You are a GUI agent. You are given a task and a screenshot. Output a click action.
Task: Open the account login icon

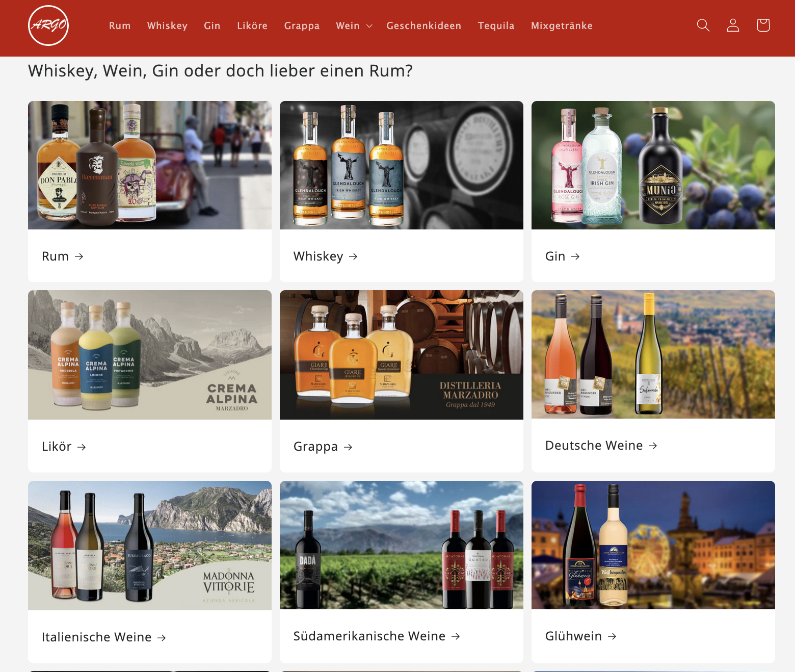click(x=733, y=25)
